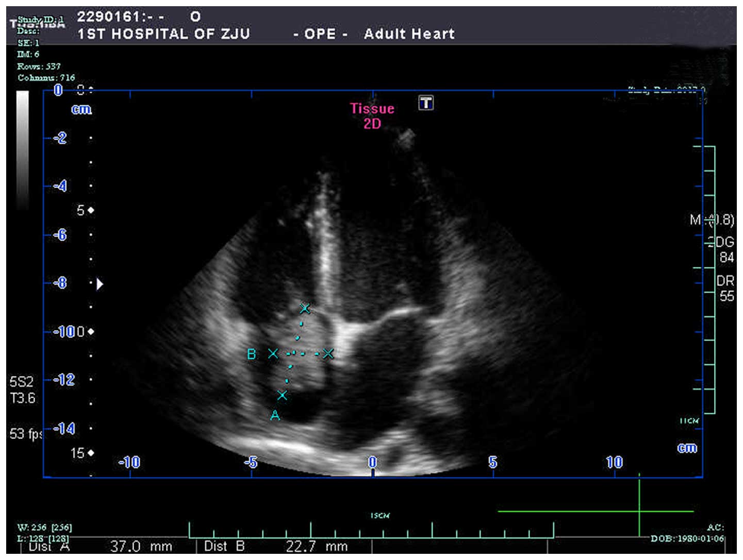Click the 0 mark on horizontal scale
Image resolution: width=743 pixels, height=560 pixels.
click(372, 462)
